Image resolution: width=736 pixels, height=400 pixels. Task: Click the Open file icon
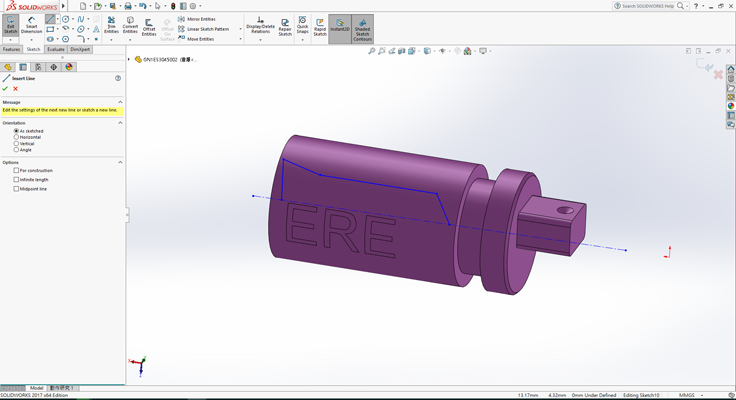pos(98,6)
